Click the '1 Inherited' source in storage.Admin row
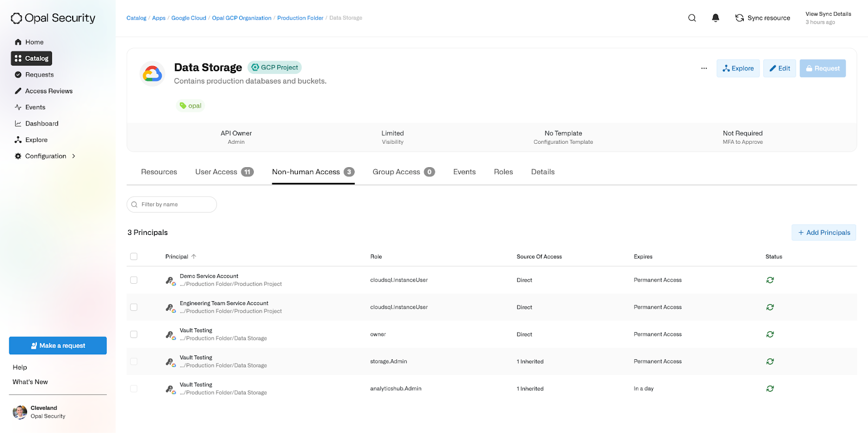Screen dimensions: 868x433 [x=530, y=361]
